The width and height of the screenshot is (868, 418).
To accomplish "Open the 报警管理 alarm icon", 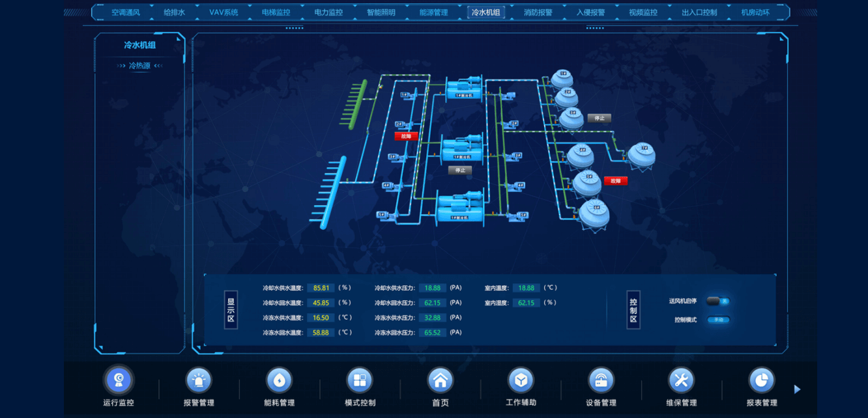I will tap(199, 380).
